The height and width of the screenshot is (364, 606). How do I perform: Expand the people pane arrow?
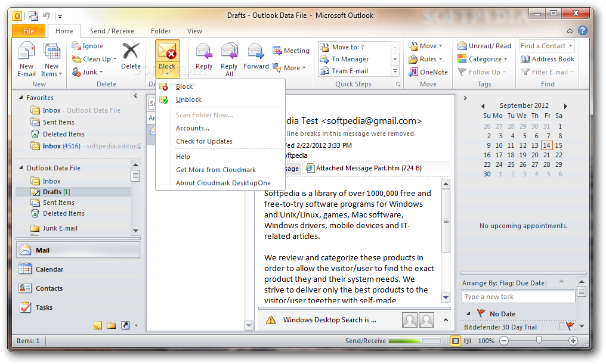[446, 319]
